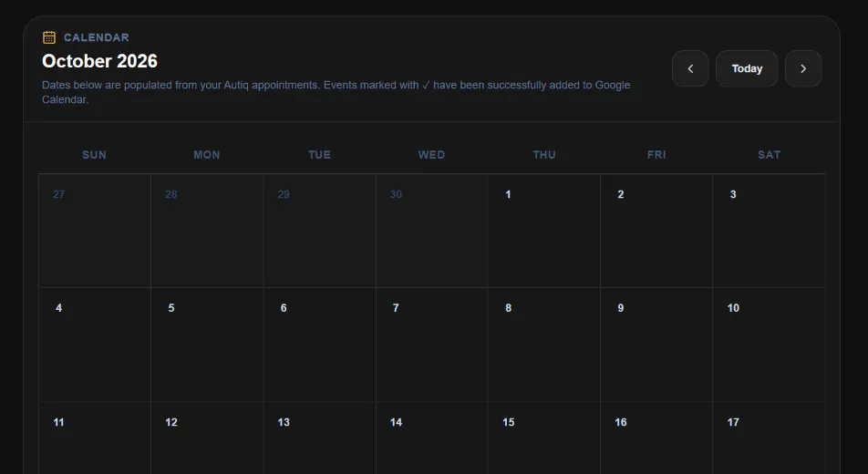Select October 4 in the calendar

(x=95, y=345)
